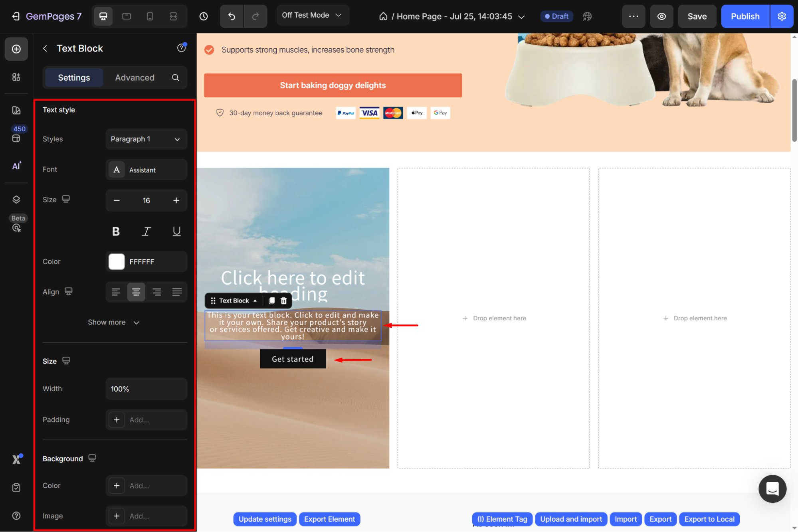Expand the Off Test Mode dropdown
This screenshot has width=798, height=532.
click(x=313, y=15)
